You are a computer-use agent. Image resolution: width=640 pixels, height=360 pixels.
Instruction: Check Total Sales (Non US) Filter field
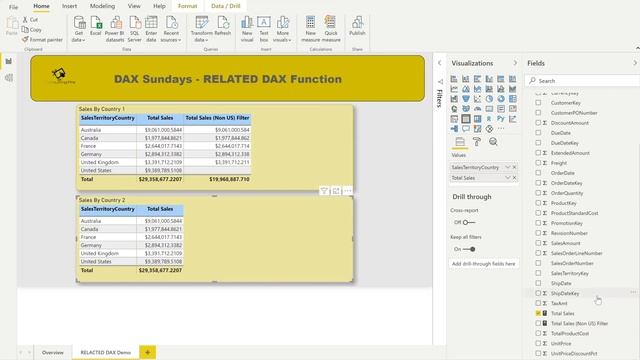[538, 323]
